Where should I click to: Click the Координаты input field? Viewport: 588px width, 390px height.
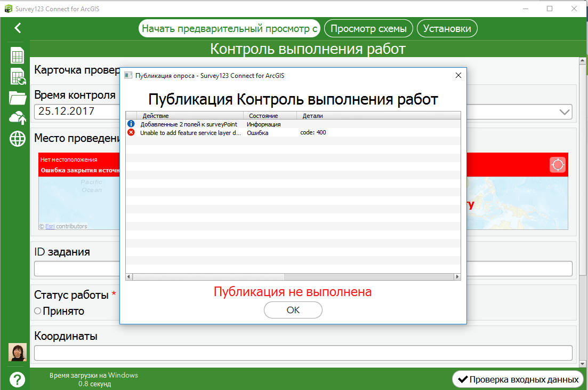pos(303,353)
